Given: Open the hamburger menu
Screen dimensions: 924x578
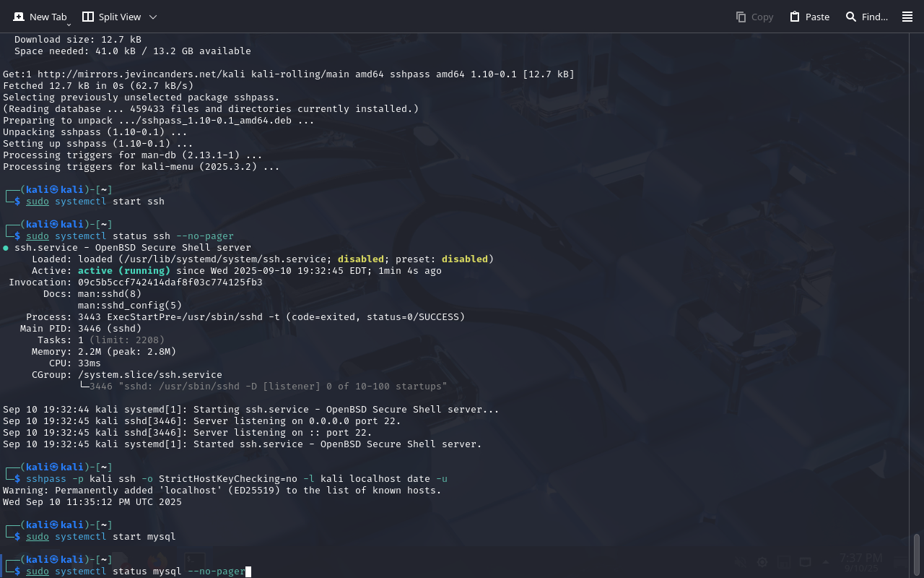Looking at the screenshot, I should click(907, 17).
